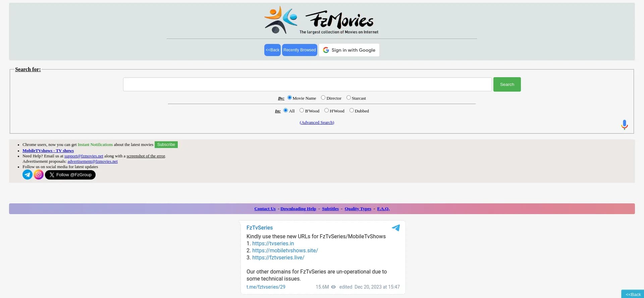
Task: Visit https://mobiletvshows.site/ link
Action: pos(285,250)
